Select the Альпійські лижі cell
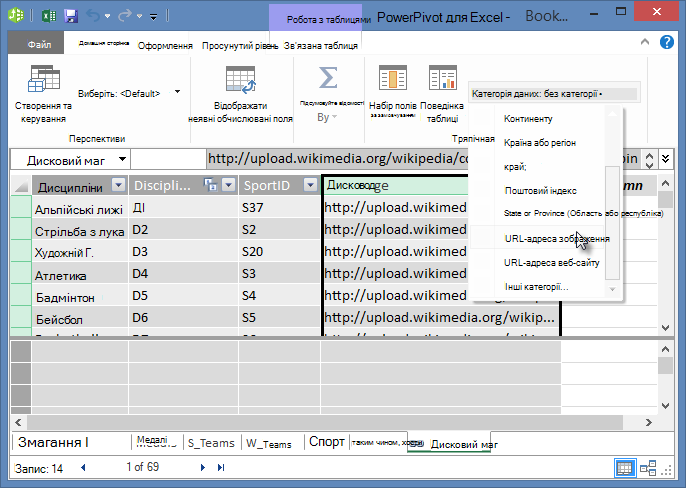 coord(80,208)
